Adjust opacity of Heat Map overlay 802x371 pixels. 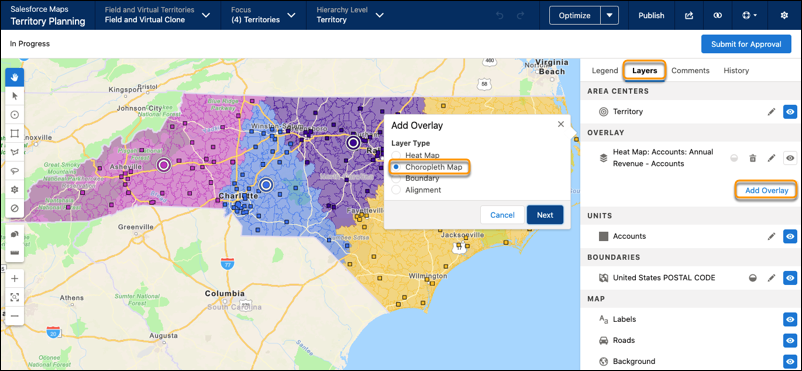click(734, 158)
